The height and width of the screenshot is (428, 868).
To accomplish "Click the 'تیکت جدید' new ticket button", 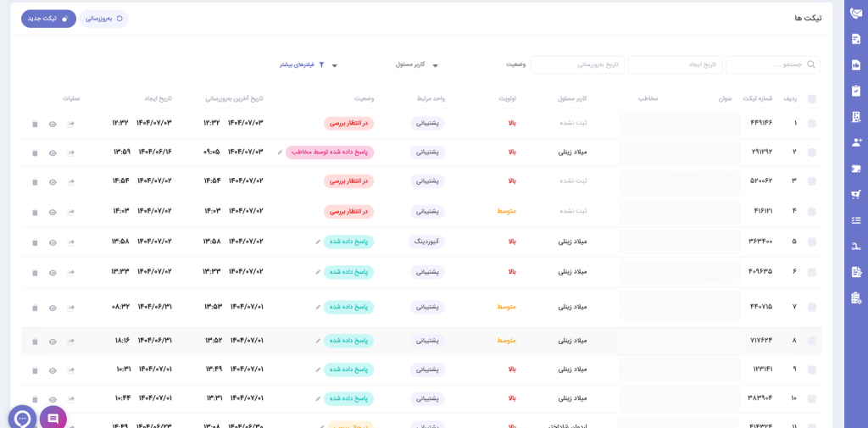I will click(x=48, y=19).
